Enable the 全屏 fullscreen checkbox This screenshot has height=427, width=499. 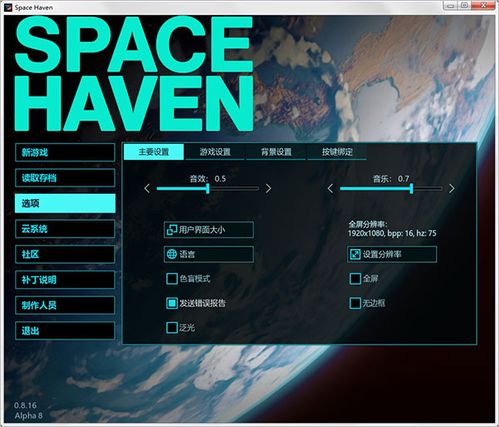click(x=355, y=279)
